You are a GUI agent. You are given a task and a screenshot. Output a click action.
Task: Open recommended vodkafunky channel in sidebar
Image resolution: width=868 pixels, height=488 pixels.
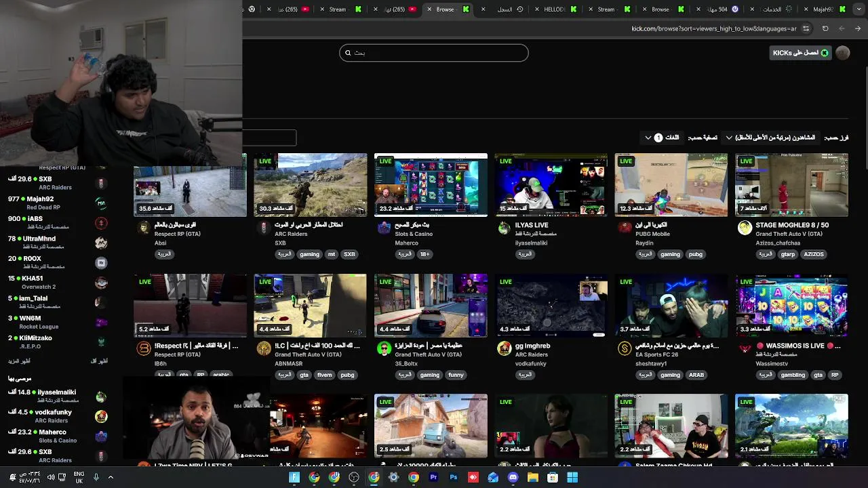click(57, 415)
